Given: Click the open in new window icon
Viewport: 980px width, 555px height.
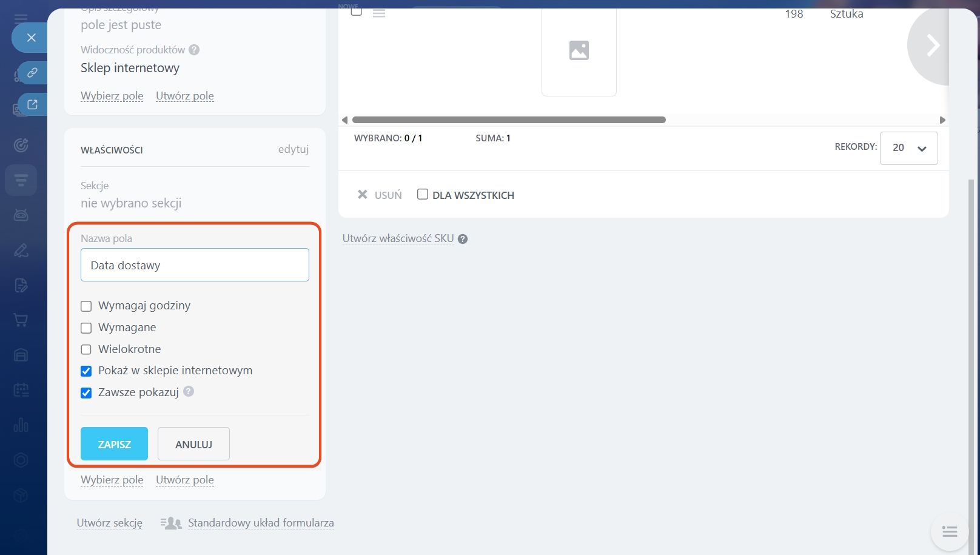Looking at the screenshot, I should click(32, 105).
